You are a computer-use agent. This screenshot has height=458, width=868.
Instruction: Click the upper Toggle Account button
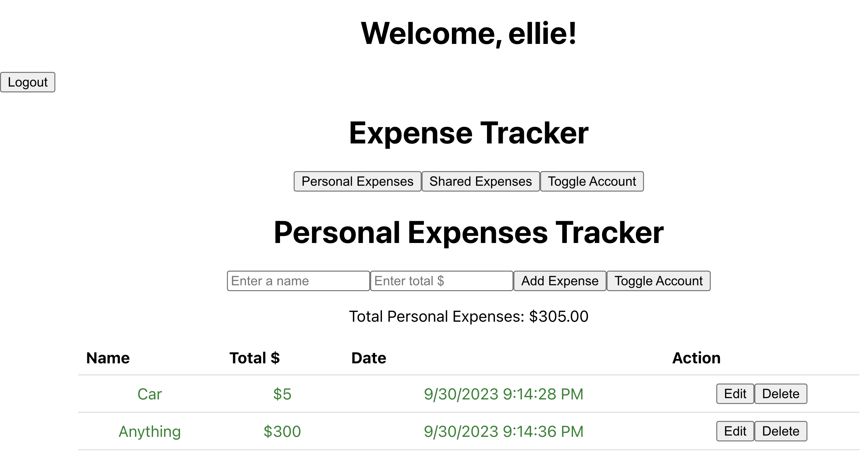click(x=592, y=181)
